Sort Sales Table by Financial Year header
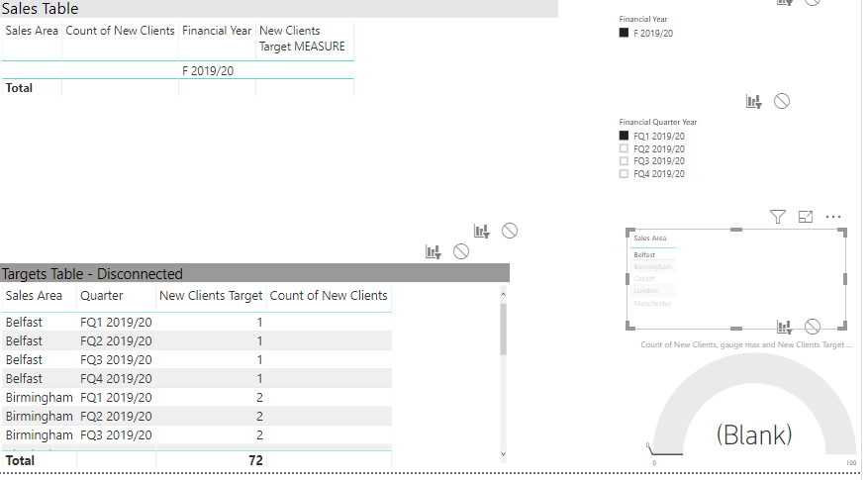Image resolution: width=868 pixels, height=480 pixels. click(x=217, y=31)
